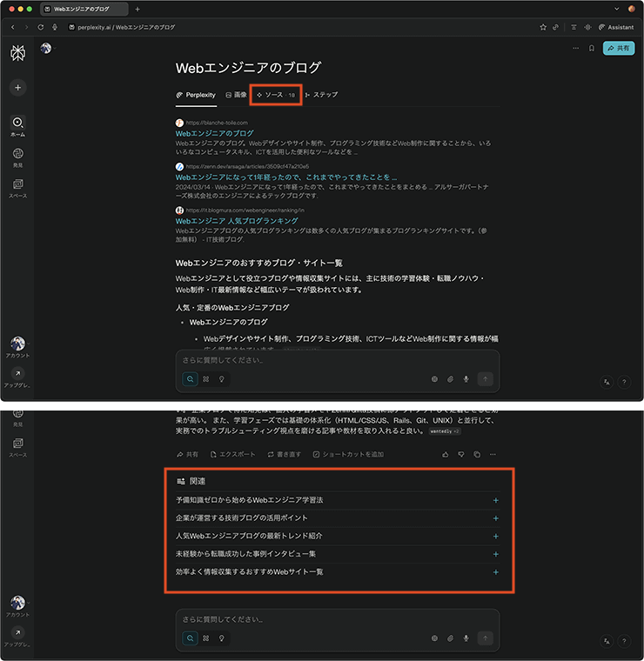Click the submit arrow in upper screenshot input box
Viewport: 644px width, 661px height.
pos(485,379)
